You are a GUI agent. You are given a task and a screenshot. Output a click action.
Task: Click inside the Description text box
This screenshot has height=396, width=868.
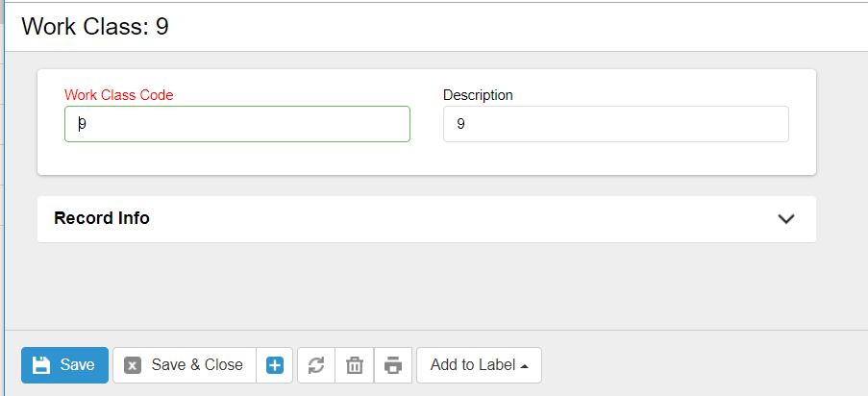pos(615,124)
